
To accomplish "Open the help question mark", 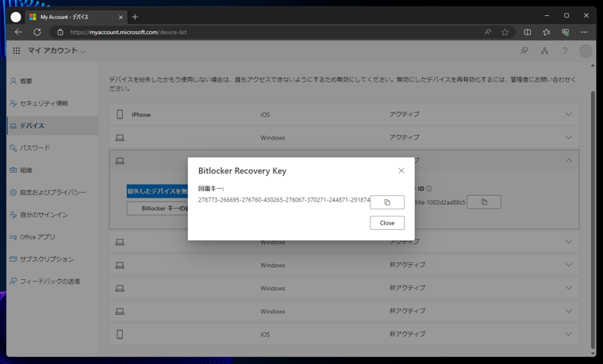I will tap(565, 51).
